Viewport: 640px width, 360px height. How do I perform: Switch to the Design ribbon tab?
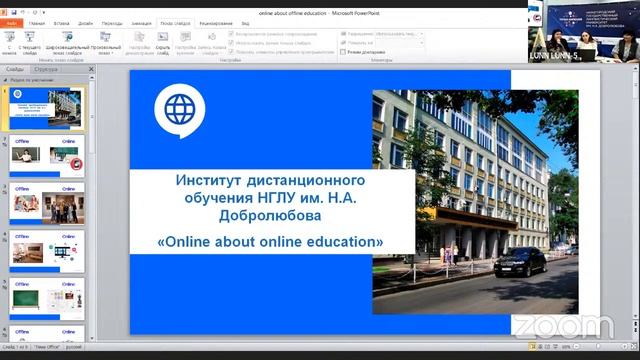tap(85, 23)
